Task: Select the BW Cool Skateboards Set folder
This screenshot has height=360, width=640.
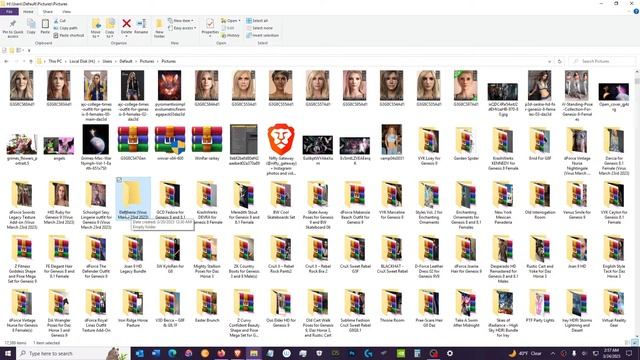Action: (281, 199)
